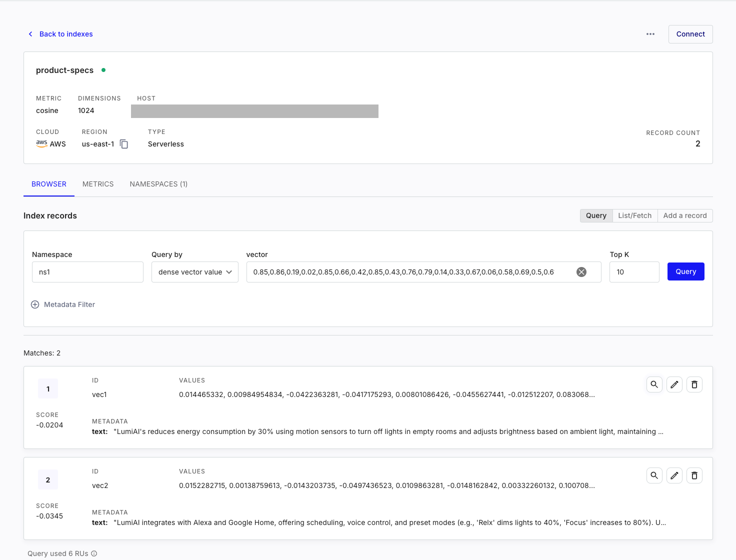Go back to indexes
This screenshot has height=560, width=736.
point(60,34)
